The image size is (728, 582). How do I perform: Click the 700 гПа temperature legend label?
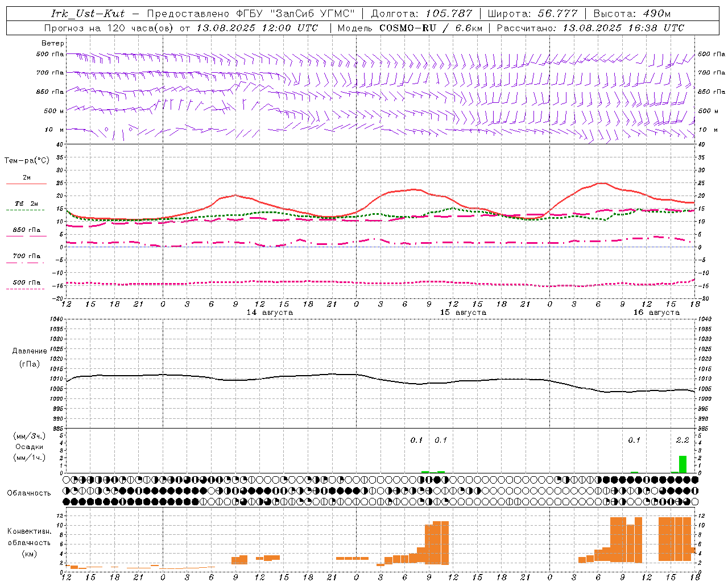[x=27, y=256]
